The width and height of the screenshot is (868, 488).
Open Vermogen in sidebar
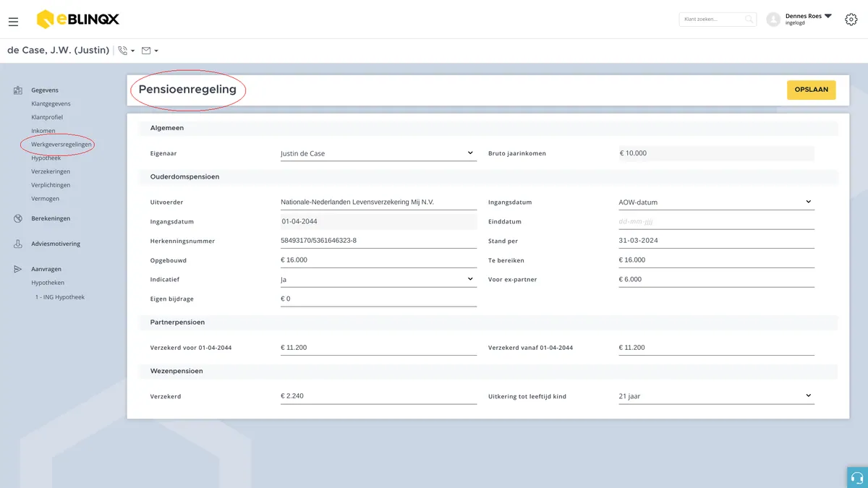(45, 198)
